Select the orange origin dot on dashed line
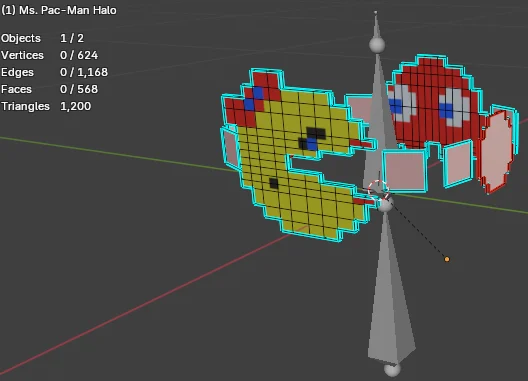The height and width of the screenshot is (381, 528). pyautogui.click(x=447, y=259)
